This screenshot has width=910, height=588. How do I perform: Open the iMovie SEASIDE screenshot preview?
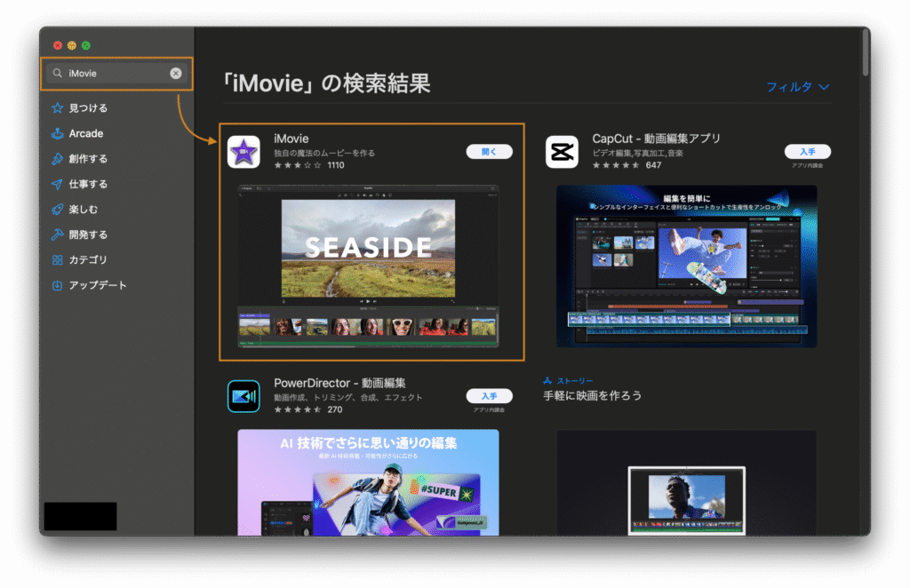(x=369, y=266)
